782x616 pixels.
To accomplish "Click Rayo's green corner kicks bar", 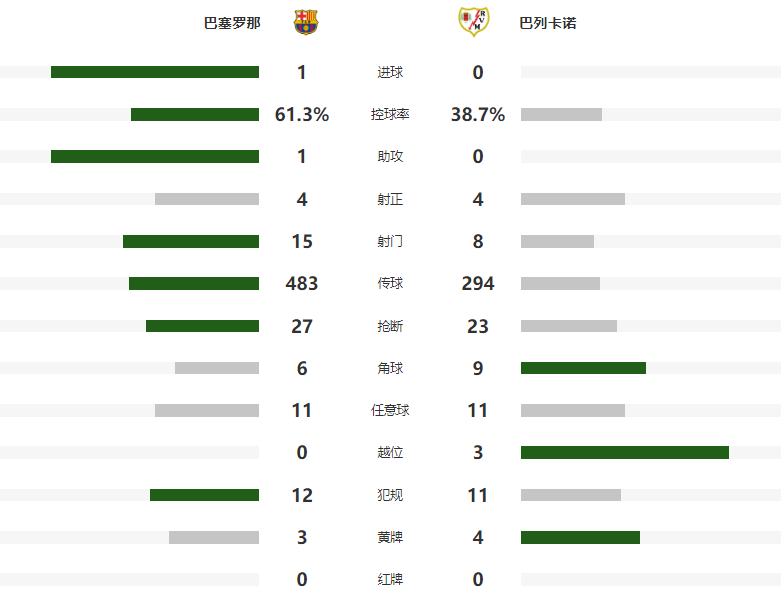I will coord(583,368).
